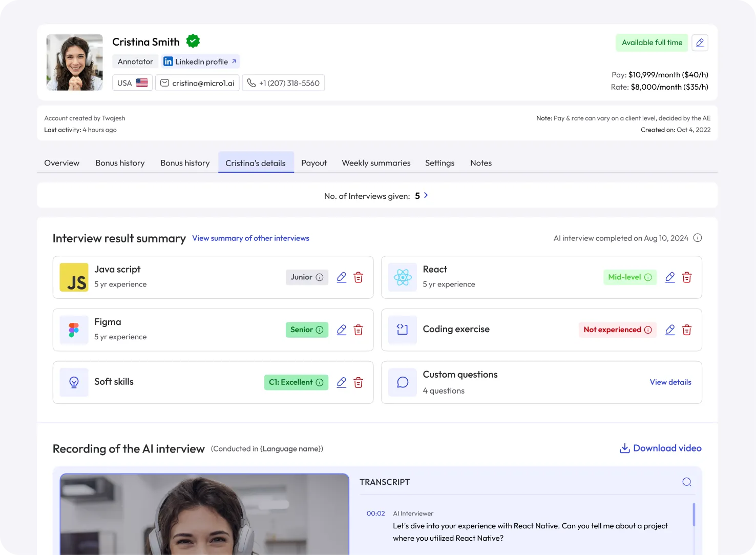Screen dimensions: 756x555
Task: Delete the Figma skill result
Action: (x=359, y=330)
